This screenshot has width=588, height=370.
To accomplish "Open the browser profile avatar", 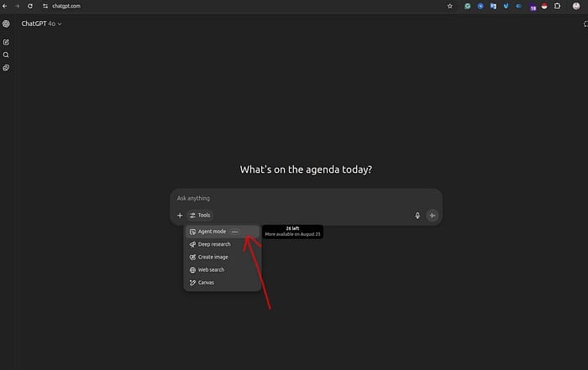I will (x=576, y=6).
